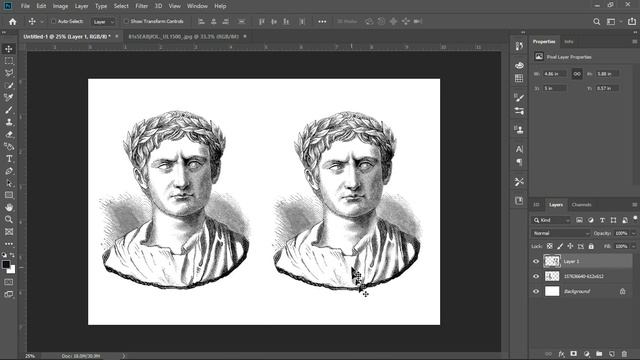Swap foreground and background colors
Image resolution: width=640 pixels, height=360 pixels.
(x=12, y=255)
